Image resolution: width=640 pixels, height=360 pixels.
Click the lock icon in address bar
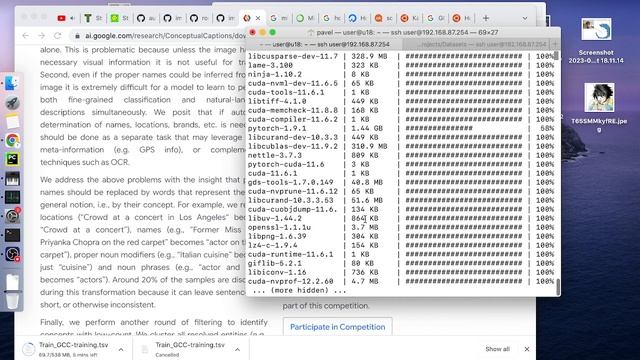(77, 36)
